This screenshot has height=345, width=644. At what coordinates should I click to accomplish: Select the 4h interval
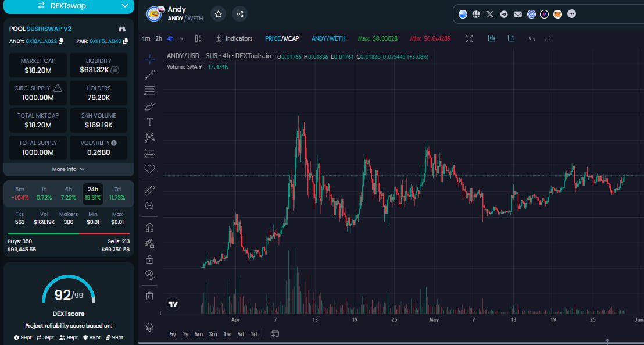coord(170,38)
